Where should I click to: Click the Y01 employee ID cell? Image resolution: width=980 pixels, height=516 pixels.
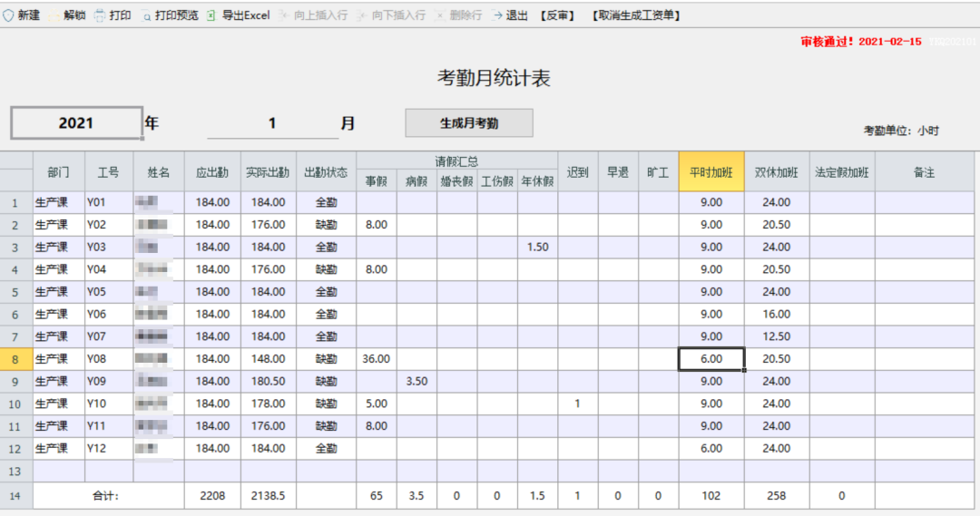pyautogui.click(x=109, y=202)
